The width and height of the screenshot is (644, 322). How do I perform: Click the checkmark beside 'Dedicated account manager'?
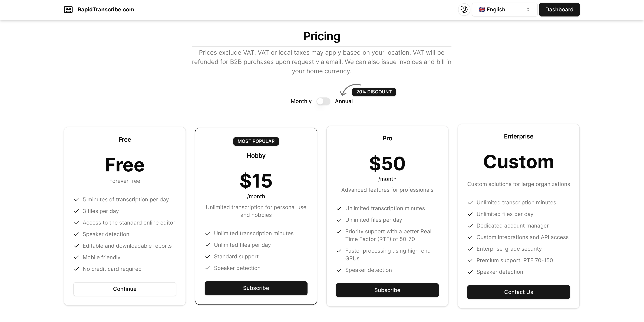click(470, 226)
